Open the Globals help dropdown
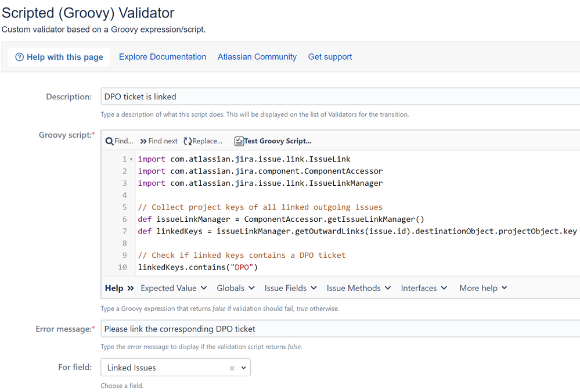 [x=236, y=288]
